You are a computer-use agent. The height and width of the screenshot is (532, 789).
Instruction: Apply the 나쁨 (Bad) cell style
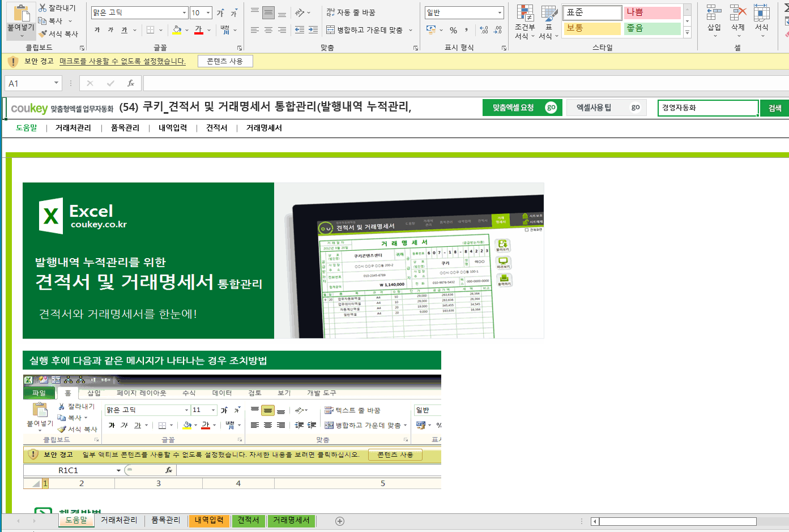coord(652,12)
